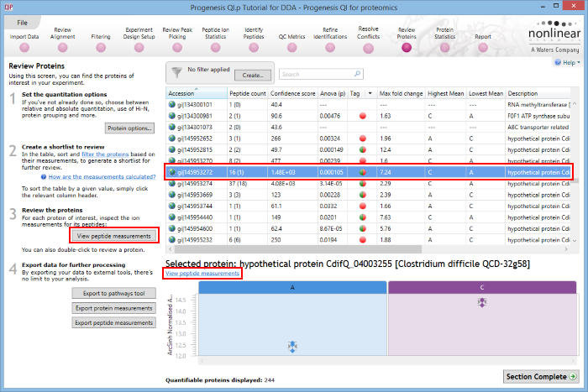Image resolution: width=588 pixels, height=392 pixels.
Task: Click Export to pathways tool
Action: click(114, 294)
